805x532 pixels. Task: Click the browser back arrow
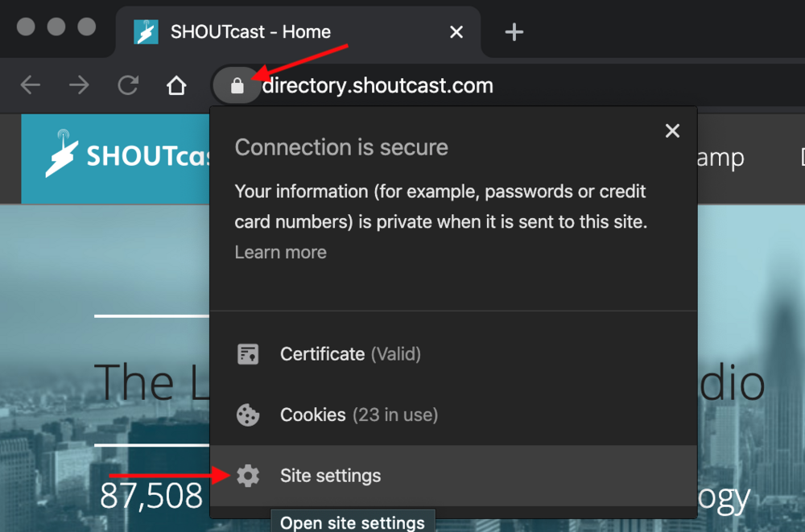click(31, 85)
